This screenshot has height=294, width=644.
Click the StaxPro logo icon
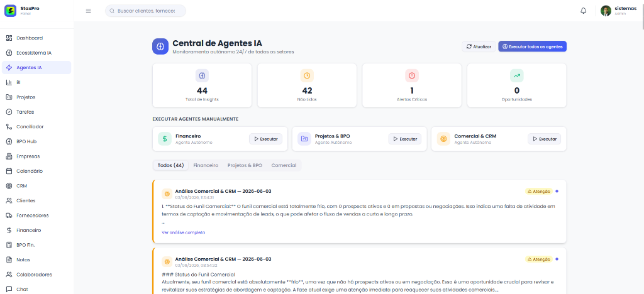10,11
